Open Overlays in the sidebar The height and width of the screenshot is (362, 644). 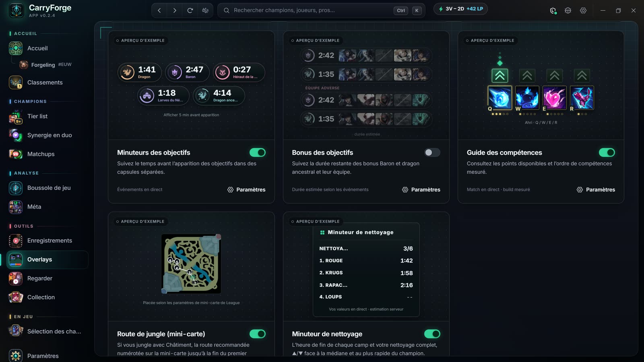47,260
